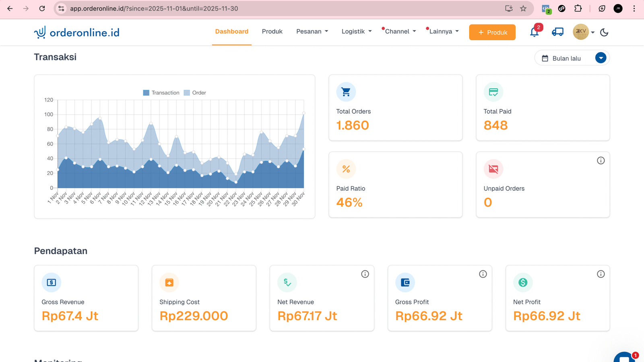
Task: Click the Unpaid Orders info icon
Action: tap(601, 160)
